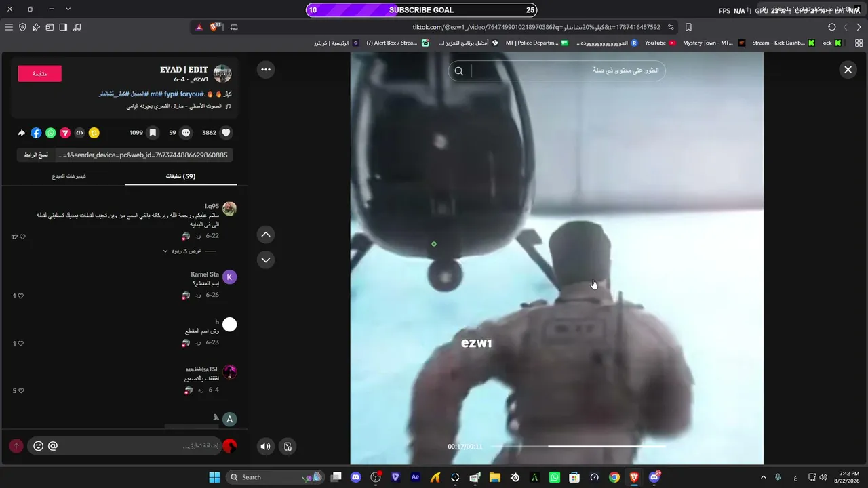Click the TikTok address bar URL
The width and height of the screenshot is (868, 488).
pos(536,27)
